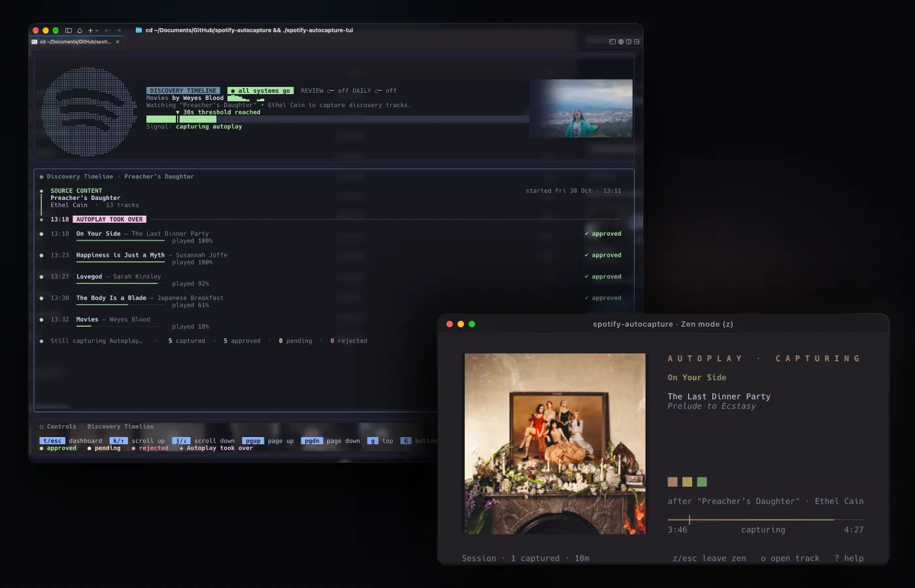Pick the olive yellow color swatch

click(x=688, y=482)
